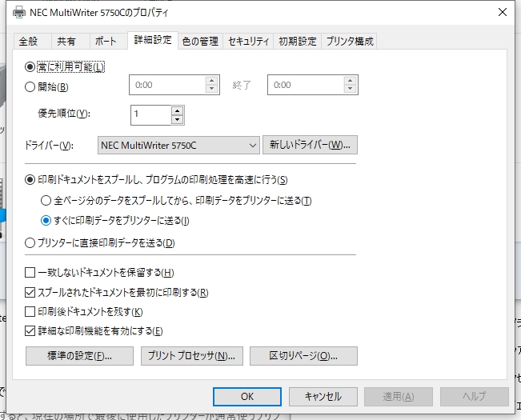The width and height of the screenshot is (521, 420).
Task: Lower 優先順位 with down spinner
Action: click(x=178, y=119)
